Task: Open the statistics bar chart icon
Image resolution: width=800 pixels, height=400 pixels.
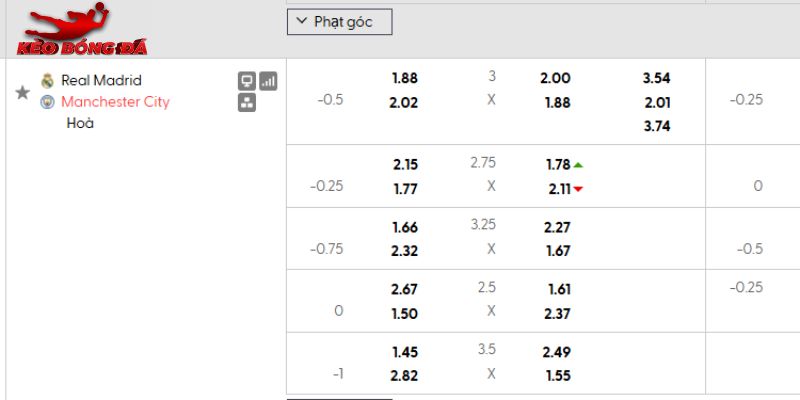Action: coord(268,81)
